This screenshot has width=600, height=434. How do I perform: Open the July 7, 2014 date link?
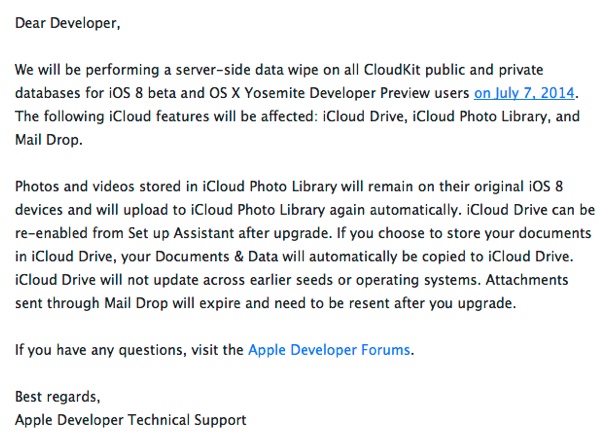(x=525, y=94)
